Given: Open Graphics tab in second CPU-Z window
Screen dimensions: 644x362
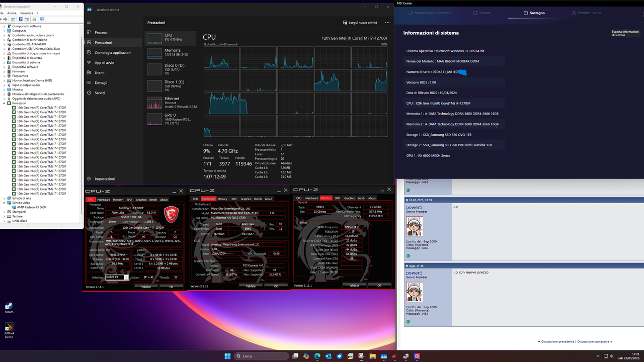Looking at the screenshot, I should [x=246, y=199].
